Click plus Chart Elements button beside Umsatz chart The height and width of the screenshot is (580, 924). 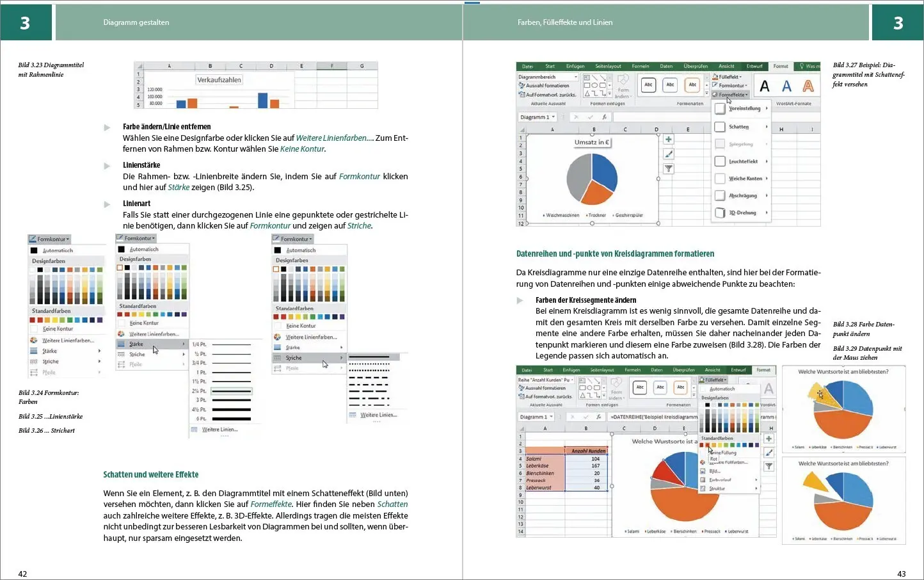[x=669, y=140]
